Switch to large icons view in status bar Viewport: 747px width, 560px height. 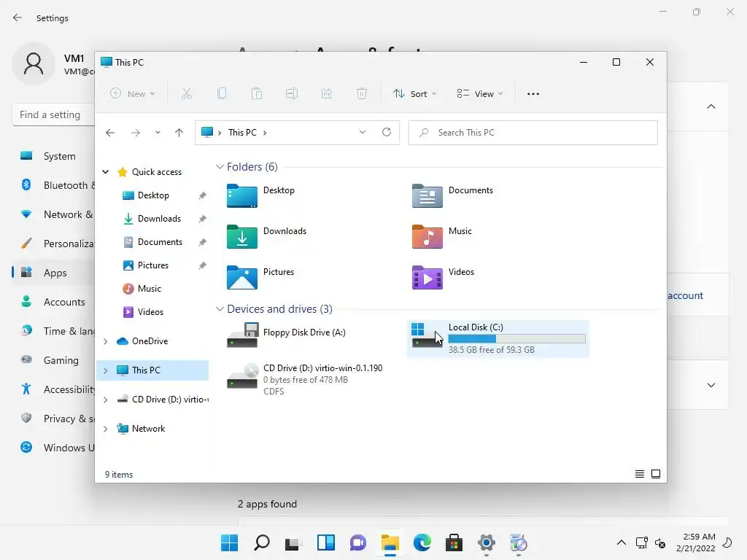(x=656, y=474)
